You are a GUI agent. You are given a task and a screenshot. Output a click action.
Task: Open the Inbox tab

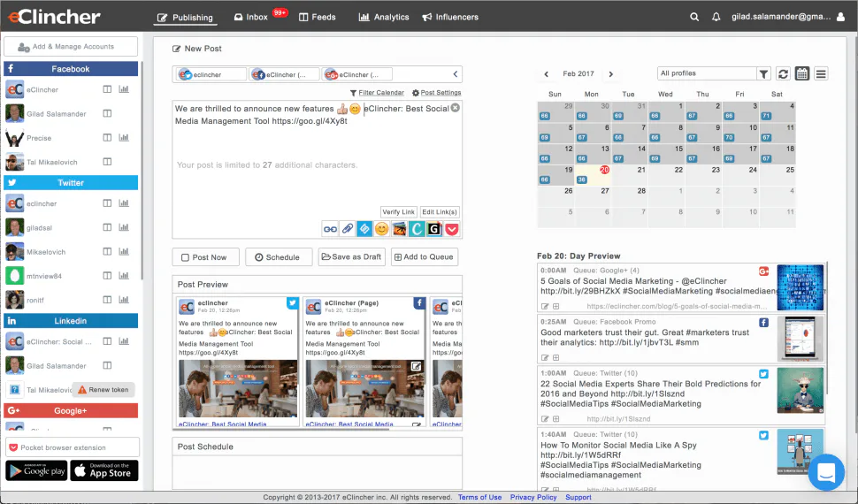click(x=251, y=17)
